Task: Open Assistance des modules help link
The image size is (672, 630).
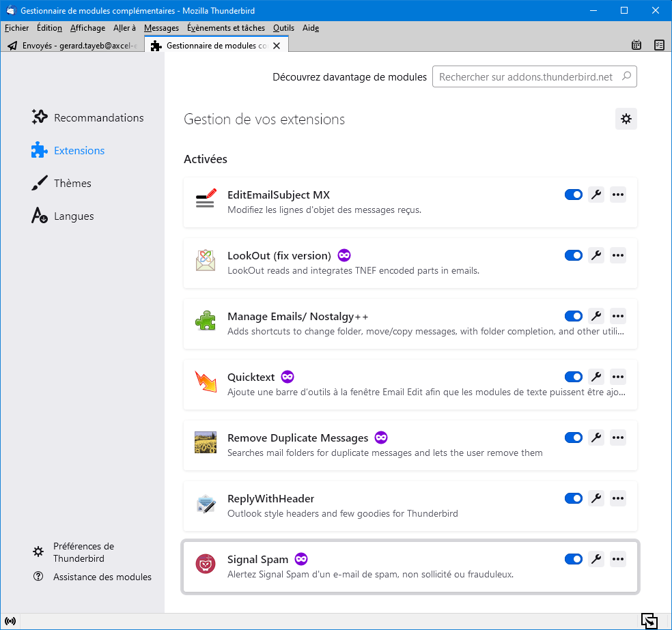Action: point(93,577)
